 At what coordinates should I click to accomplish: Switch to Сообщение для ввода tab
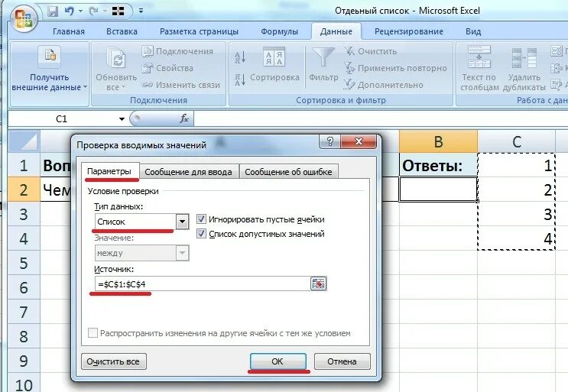[188, 172]
